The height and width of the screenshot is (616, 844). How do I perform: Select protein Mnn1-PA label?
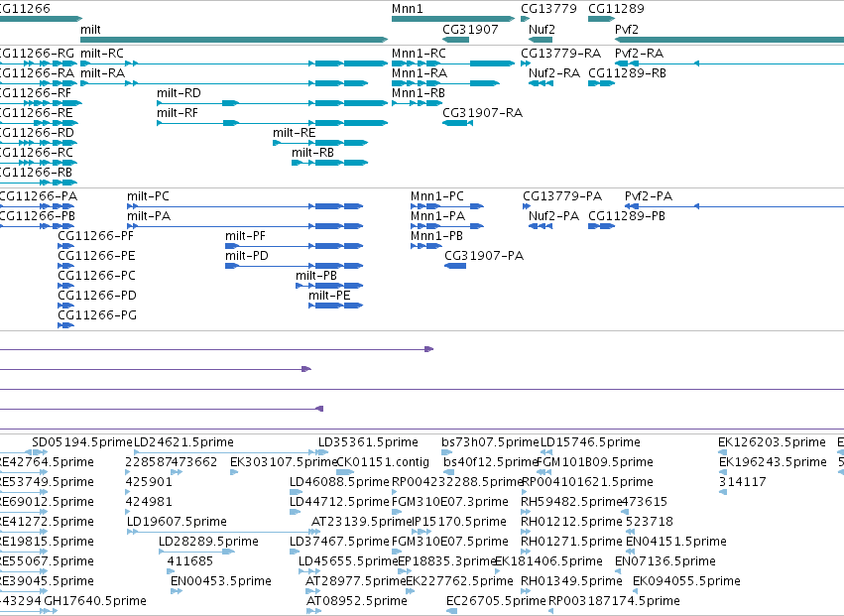click(x=437, y=216)
